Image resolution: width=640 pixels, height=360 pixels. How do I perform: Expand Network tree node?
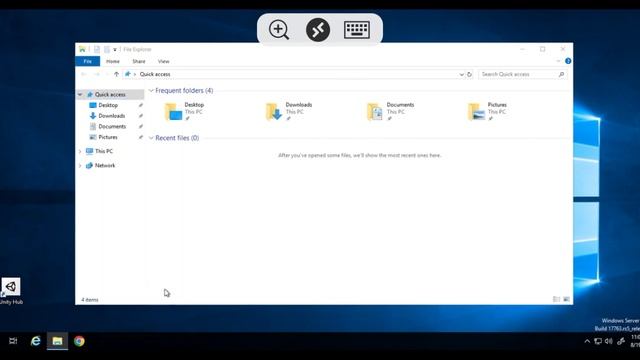coord(80,166)
